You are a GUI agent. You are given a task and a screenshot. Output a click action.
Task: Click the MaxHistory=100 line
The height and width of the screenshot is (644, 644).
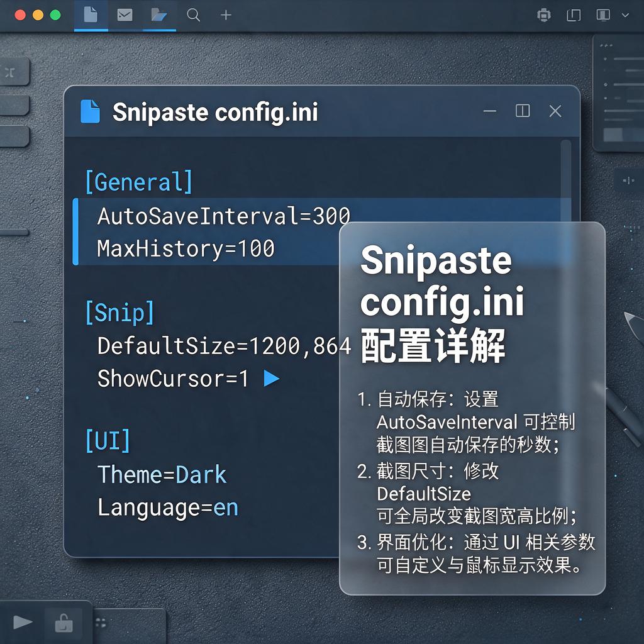point(186,248)
